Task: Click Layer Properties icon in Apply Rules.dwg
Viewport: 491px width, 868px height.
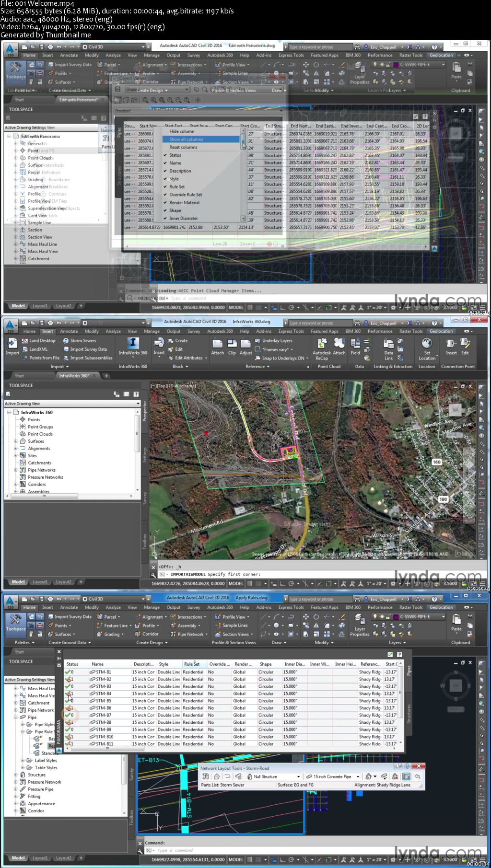Action: [360, 619]
